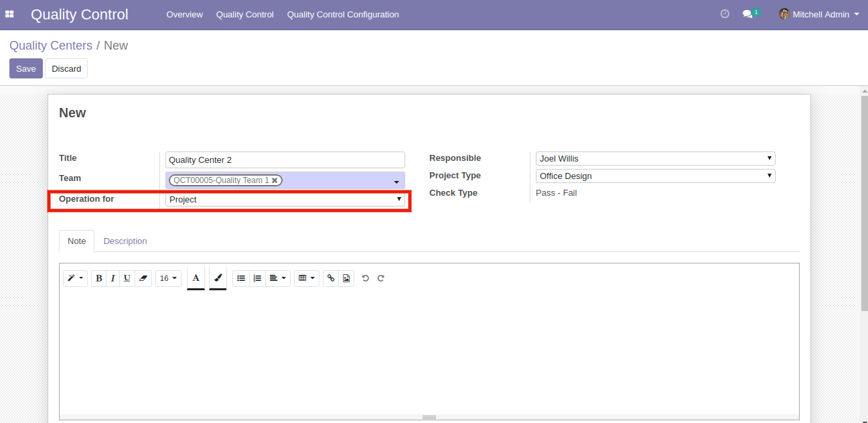Screen dimensions: 868x423
Task: Click the eraser remove-format icon
Action: (143, 278)
